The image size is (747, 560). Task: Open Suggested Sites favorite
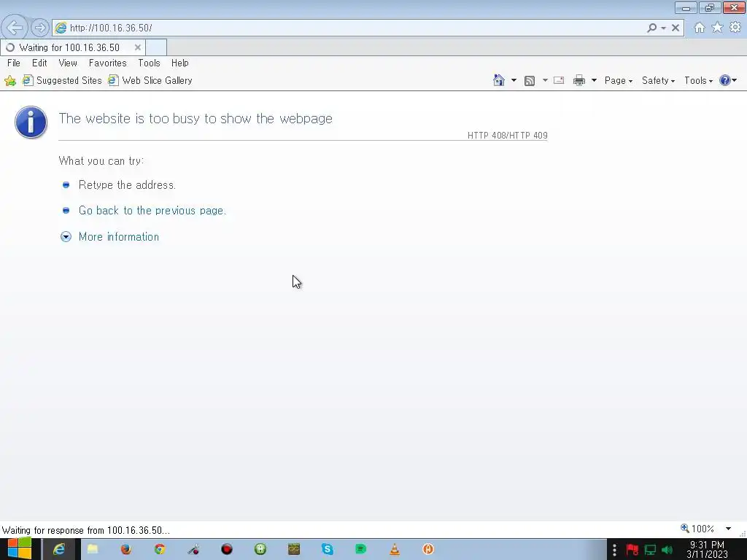click(x=63, y=80)
